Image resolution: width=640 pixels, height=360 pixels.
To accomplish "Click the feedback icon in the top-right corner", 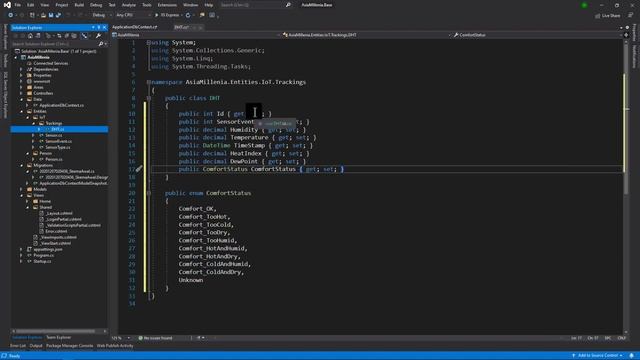I will click(631, 15).
